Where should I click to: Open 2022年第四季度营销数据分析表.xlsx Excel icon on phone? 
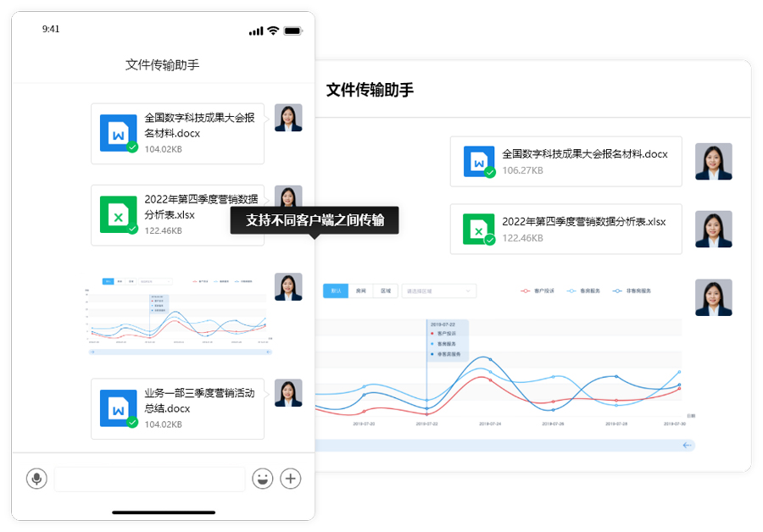118,214
